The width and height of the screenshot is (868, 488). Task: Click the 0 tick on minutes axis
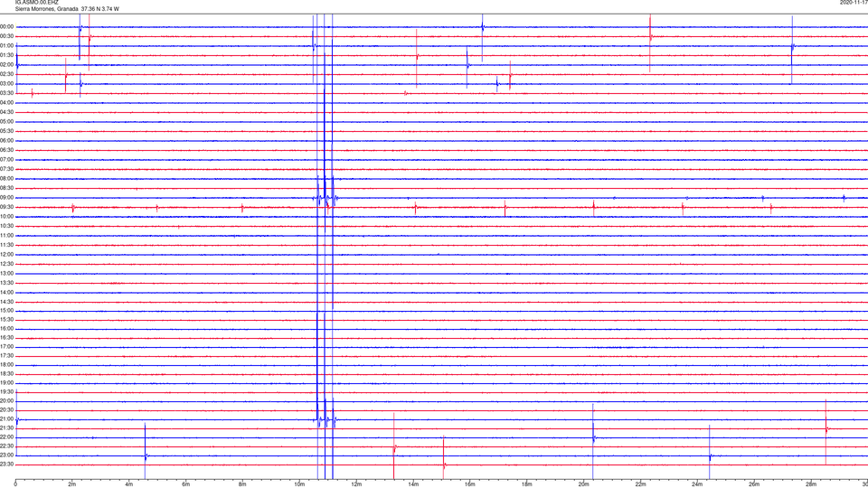(15, 484)
